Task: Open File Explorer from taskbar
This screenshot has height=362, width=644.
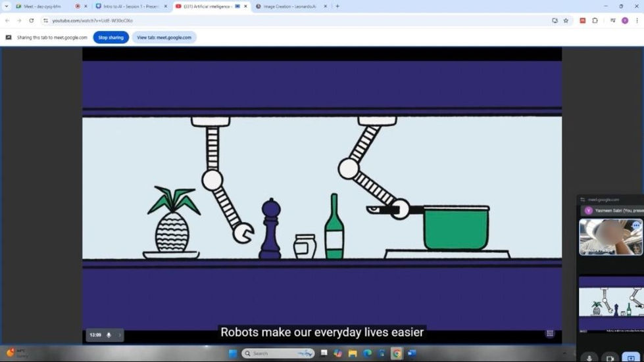Action: pos(353,353)
